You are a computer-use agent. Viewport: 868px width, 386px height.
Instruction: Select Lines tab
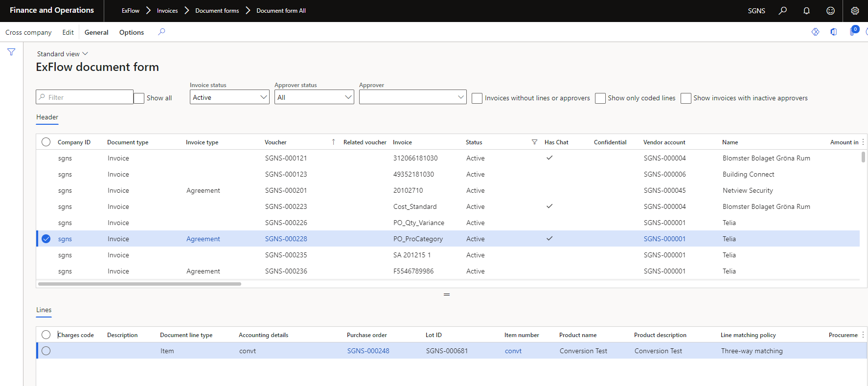(44, 310)
